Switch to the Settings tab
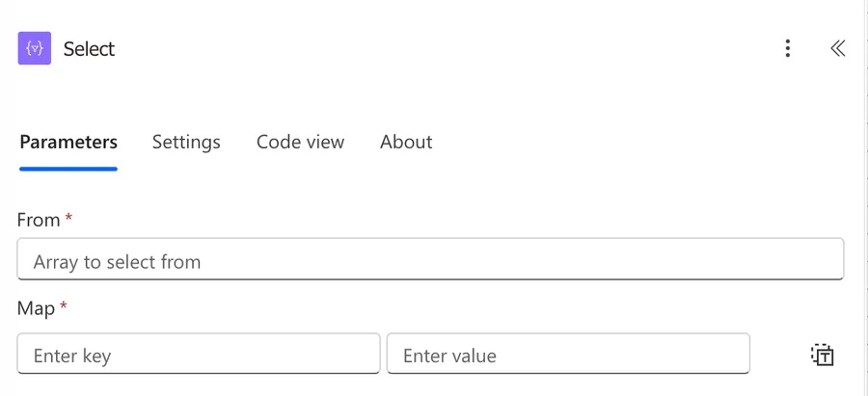 click(x=186, y=143)
